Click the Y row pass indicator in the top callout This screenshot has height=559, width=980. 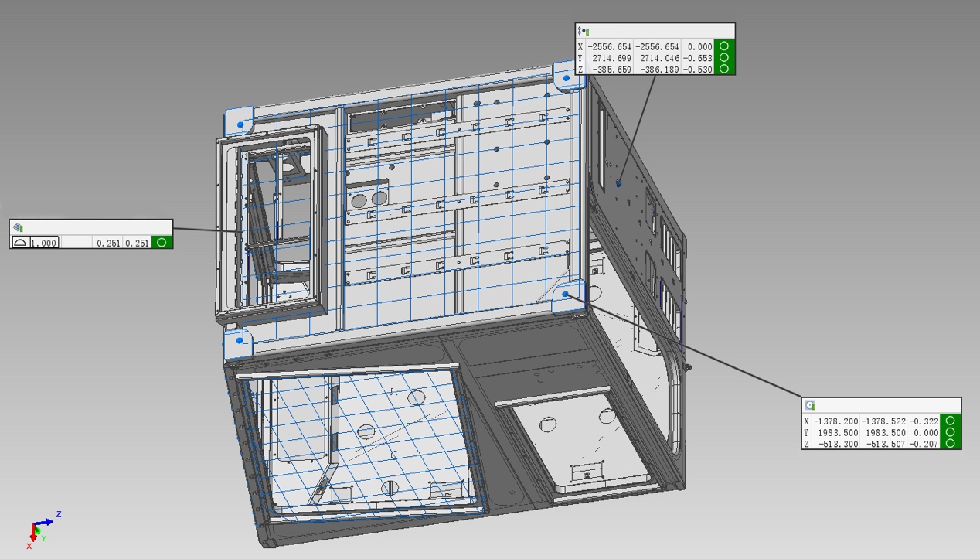click(724, 58)
